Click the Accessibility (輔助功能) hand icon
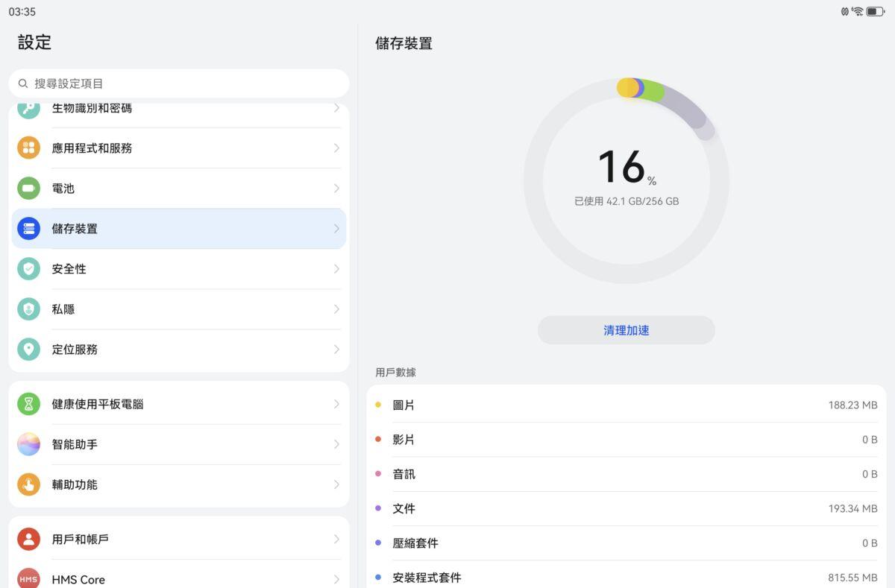Screen dimensions: 895x588 [28, 484]
